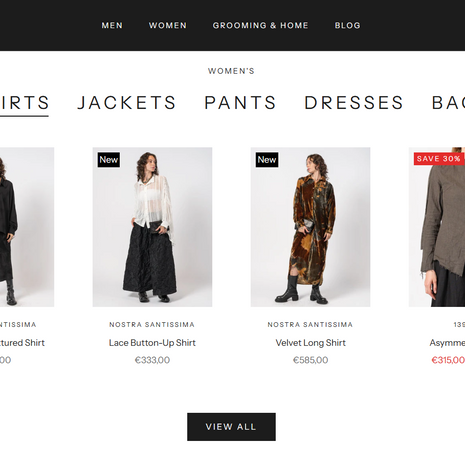Viewport: 465px width, 465px height.
Task: Click the Nostra Santissima brand above Lace Shirt
Action: click(x=152, y=324)
